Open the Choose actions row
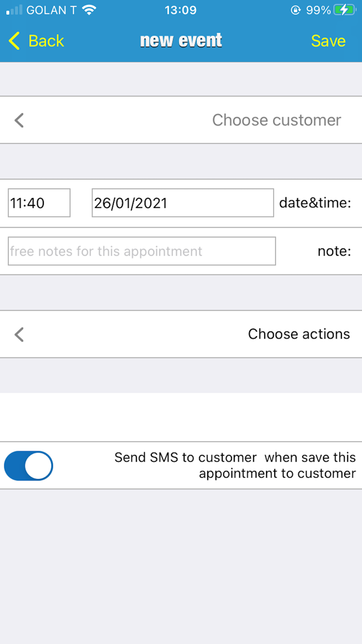The height and width of the screenshot is (644, 362). [x=298, y=334]
